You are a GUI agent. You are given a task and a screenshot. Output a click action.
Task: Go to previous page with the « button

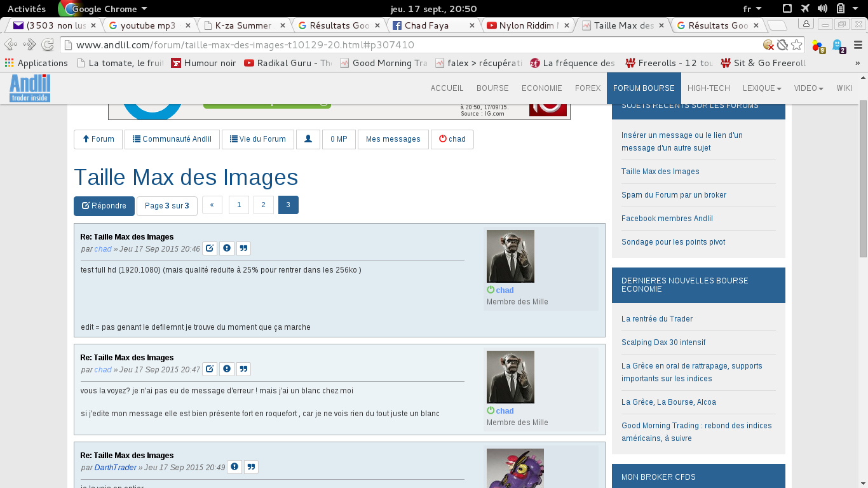tap(212, 205)
